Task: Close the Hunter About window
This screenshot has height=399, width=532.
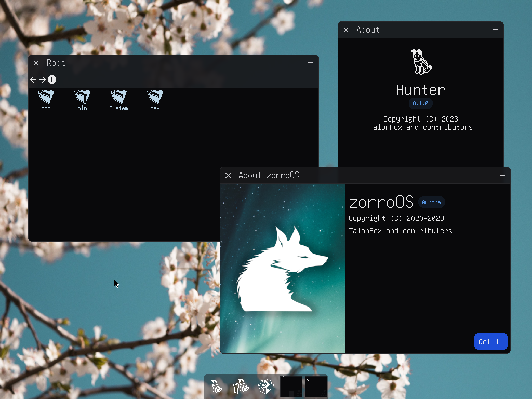Action: pyautogui.click(x=346, y=30)
